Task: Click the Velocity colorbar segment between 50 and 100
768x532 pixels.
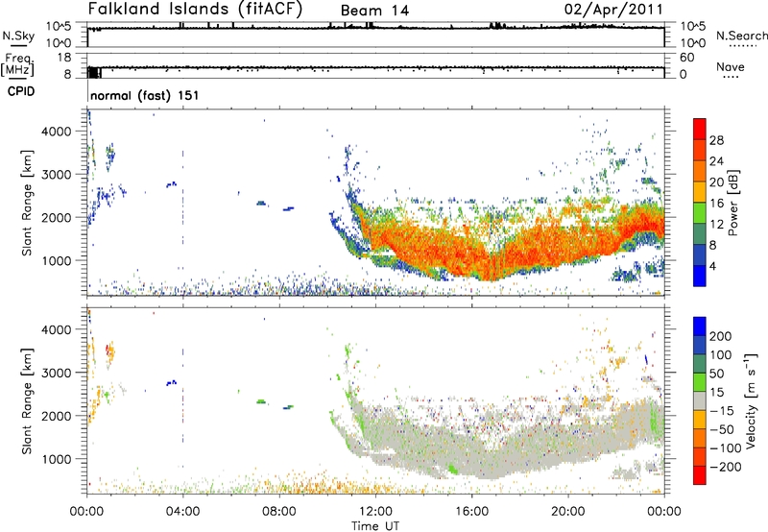Action: coord(700,364)
